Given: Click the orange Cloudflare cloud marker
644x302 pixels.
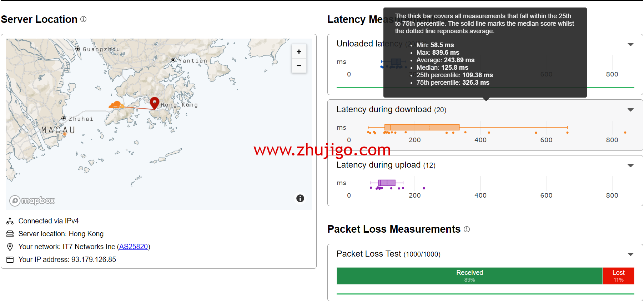Looking at the screenshot, I should 116,105.
